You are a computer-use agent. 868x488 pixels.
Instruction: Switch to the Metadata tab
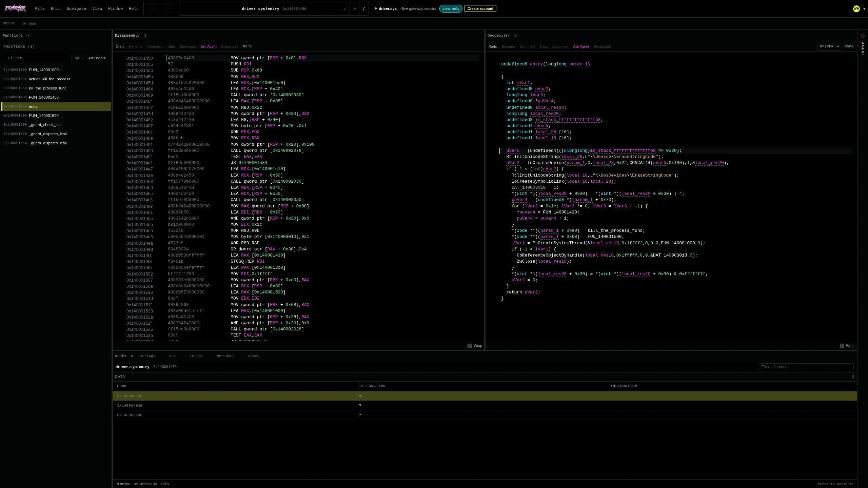pyautogui.click(x=225, y=356)
